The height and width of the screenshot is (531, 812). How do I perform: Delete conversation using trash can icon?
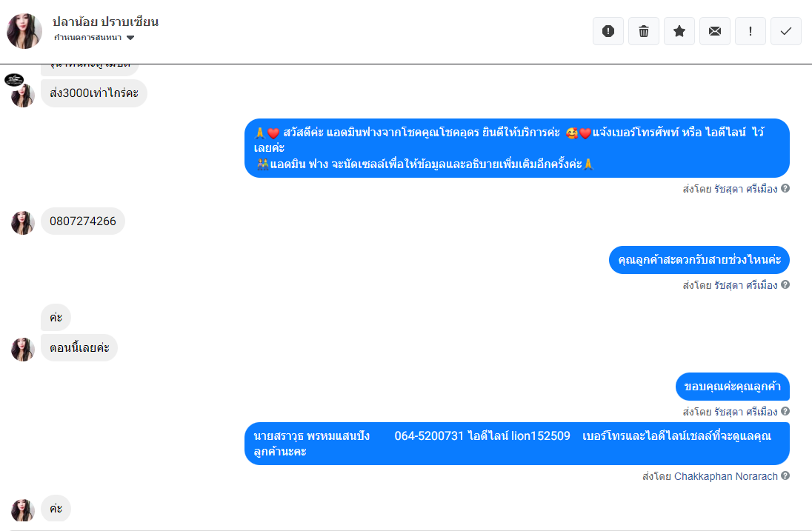pos(644,31)
